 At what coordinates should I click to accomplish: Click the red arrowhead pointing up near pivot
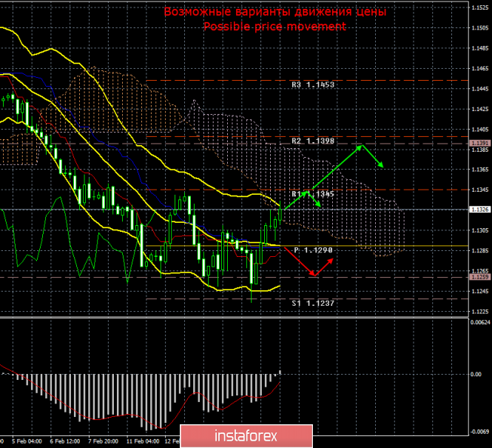pyautogui.click(x=331, y=259)
